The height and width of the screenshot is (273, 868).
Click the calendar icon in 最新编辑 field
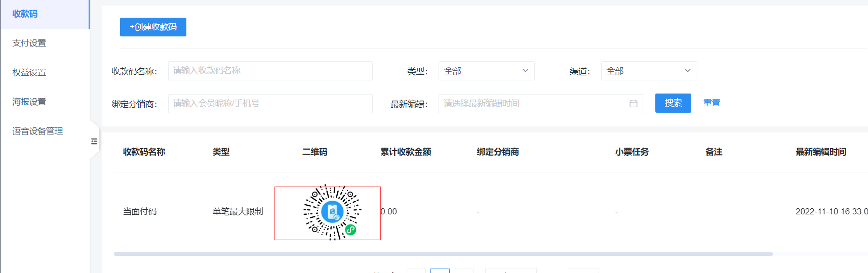634,104
